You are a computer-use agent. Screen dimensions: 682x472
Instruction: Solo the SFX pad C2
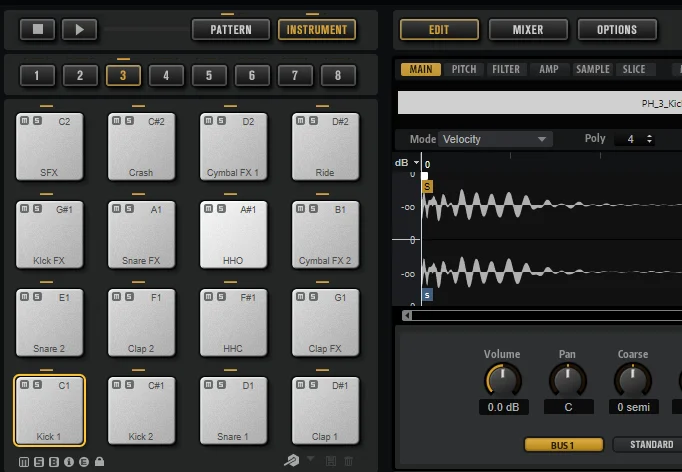click(37, 121)
